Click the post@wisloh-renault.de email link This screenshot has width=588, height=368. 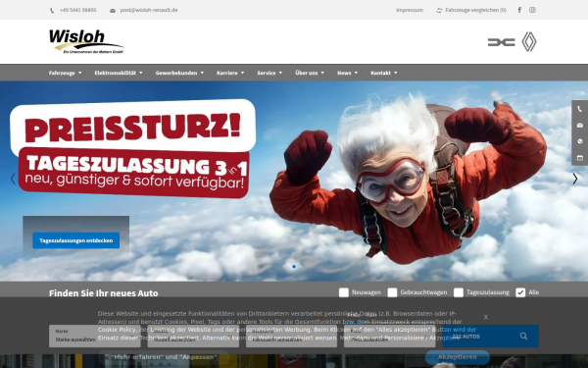pyautogui.click(x=149, y=10)
